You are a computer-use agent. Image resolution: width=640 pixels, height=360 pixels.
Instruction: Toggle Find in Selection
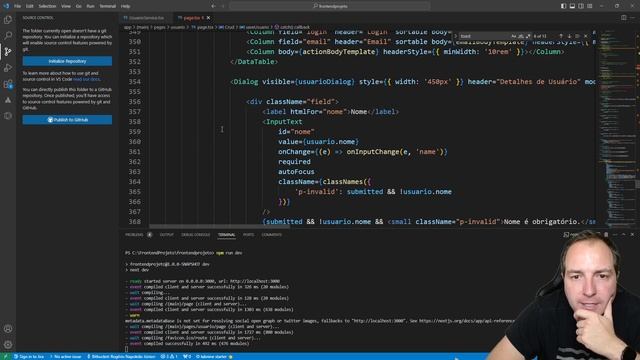pos(578,36)
